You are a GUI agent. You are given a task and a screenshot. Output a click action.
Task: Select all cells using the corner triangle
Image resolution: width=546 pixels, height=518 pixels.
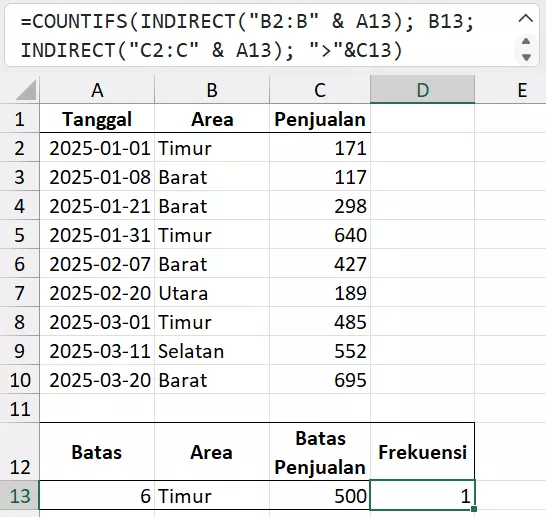[25, 90]
